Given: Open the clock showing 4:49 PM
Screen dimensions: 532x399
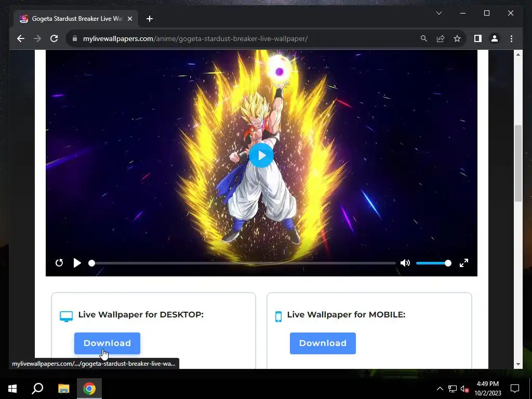Looking at the screenshot, I should (x=487, y=389).
